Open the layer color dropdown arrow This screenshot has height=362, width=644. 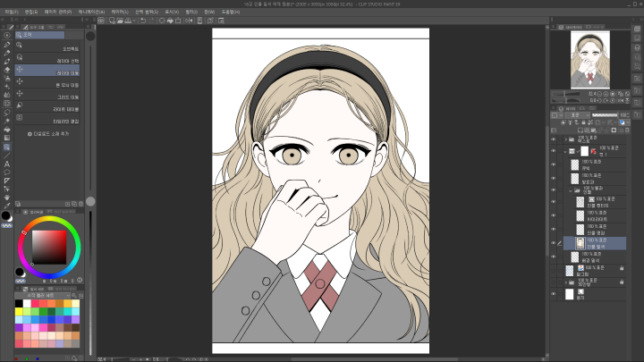pos(628,122)
